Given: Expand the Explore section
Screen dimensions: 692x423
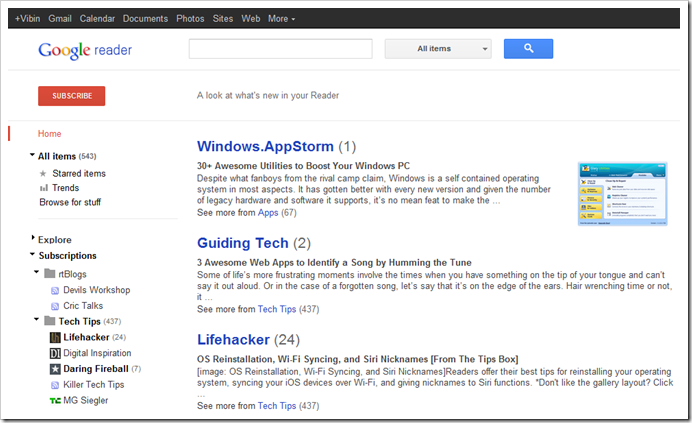Looking at the screenshot, I should 33,238.
